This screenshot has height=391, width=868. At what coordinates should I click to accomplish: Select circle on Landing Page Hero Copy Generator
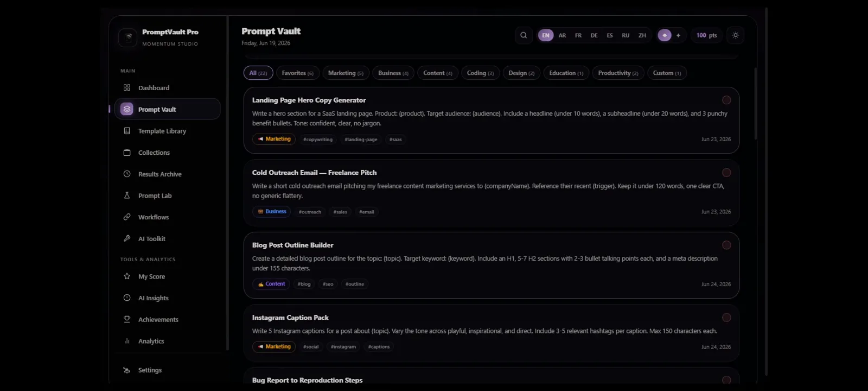pos(726,100)
